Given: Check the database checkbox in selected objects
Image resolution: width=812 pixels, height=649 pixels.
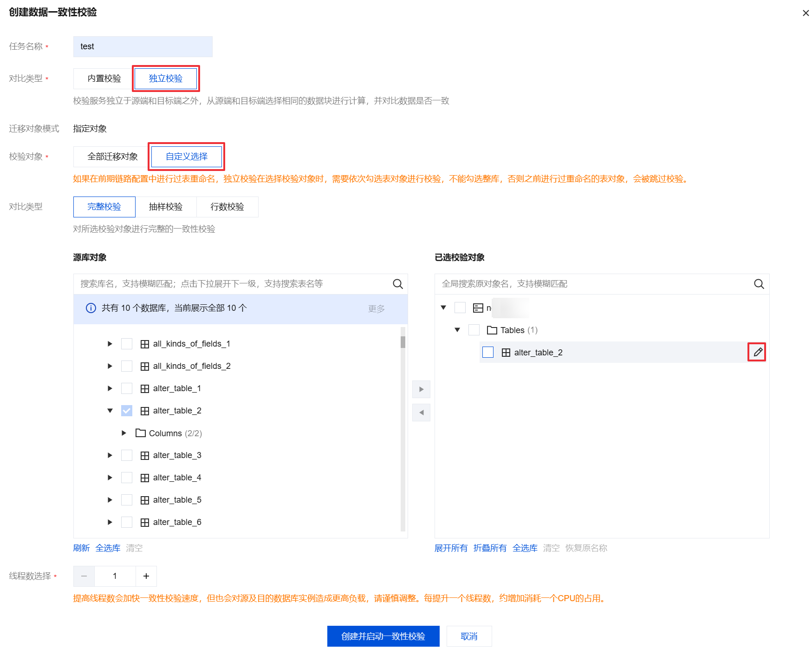Looking at the screenshot, I should tap(460, 308).
